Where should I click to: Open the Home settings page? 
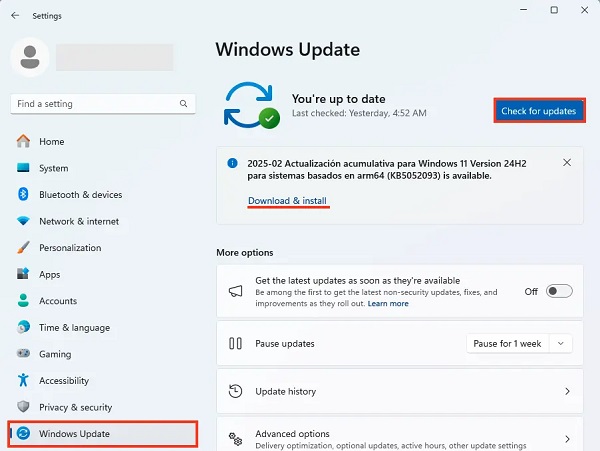[x=103, y=142]
